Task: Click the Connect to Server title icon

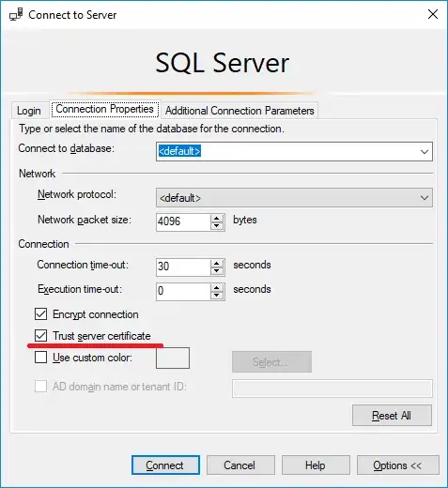Action: tap(16, 14)
